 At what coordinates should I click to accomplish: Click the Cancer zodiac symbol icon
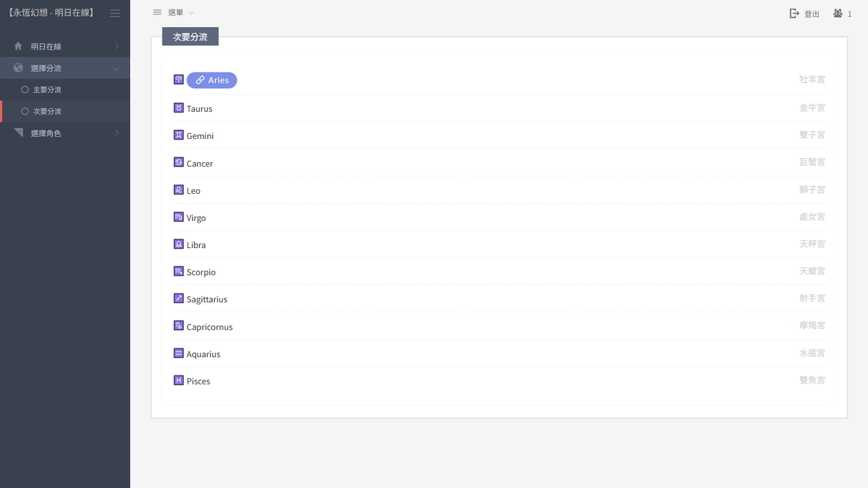[179, 162]
